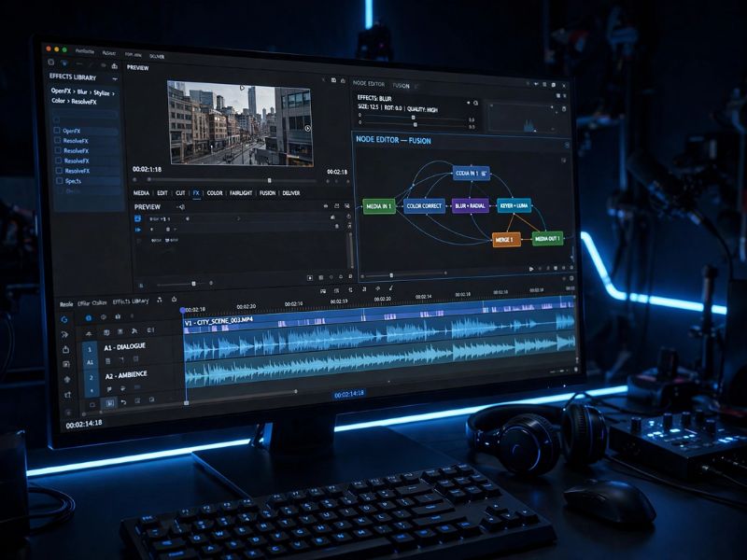Click the lock icon above the track headers
The height and width of the screenshot is (560, 747).
pos(118,316)
